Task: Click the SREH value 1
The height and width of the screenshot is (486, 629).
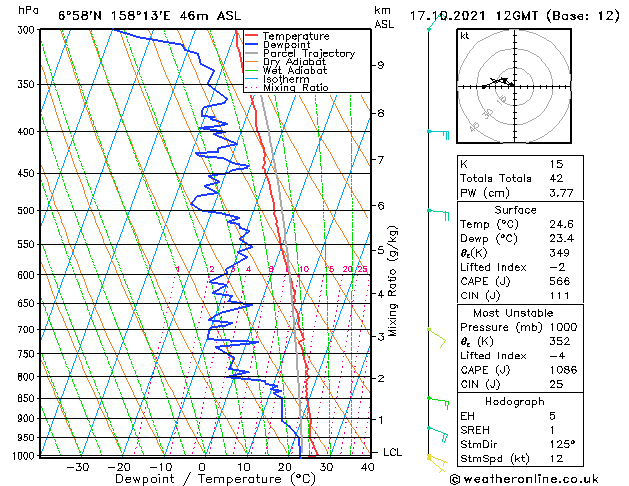Action: tap(552, 430)
